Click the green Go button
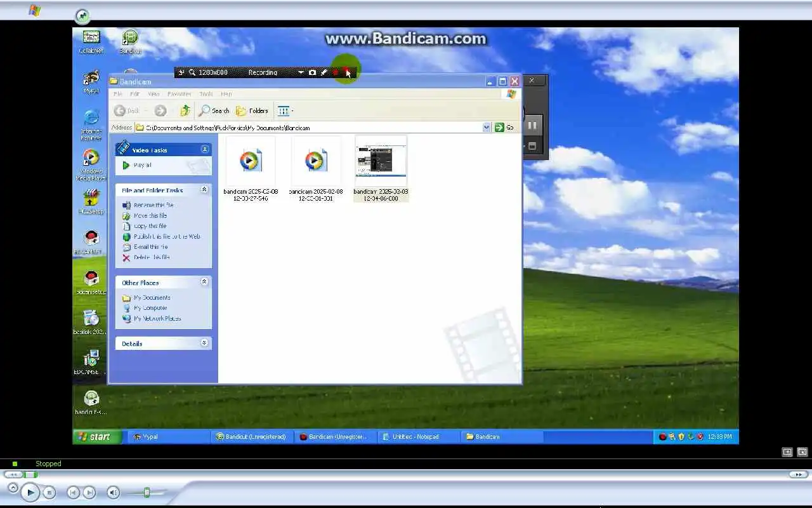This screenshot has width=812, height=508. (505, 128)
